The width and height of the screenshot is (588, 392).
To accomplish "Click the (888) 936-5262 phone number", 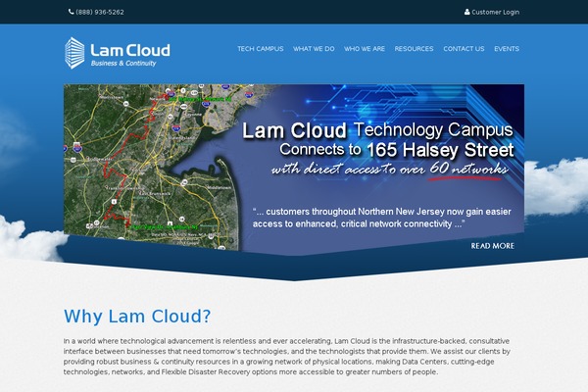I will pos(100,12).
